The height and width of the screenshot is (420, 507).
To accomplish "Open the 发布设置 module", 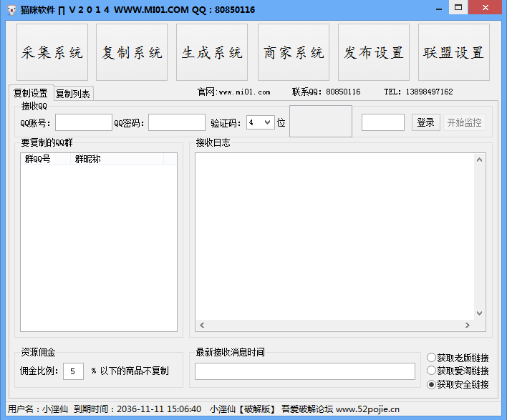I will [x=374, y=53].
